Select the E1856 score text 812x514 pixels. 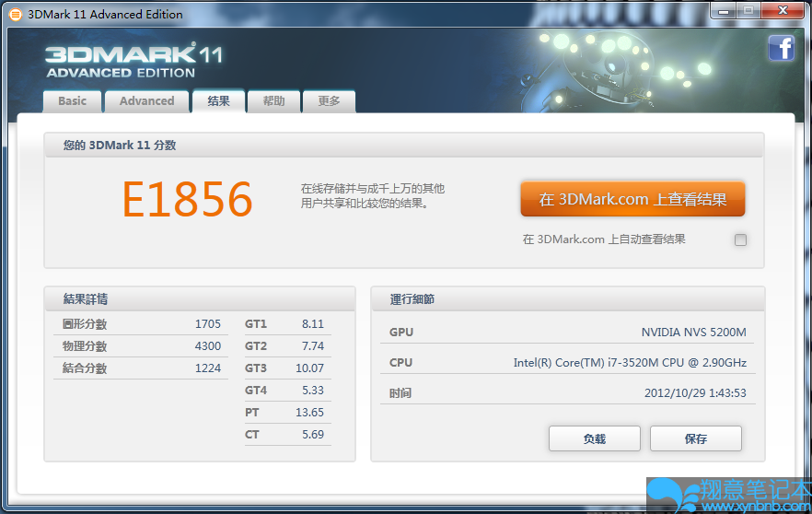click(x=188, y=200)
